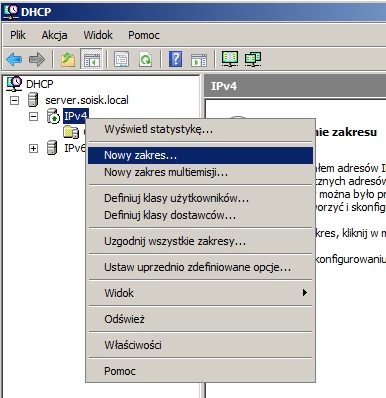Image resolution: width=386 pixels, height=398 pixels.
Task: Choose Ustaw uprzednio zdefiniowane opcje… entry
Action: coord(200,267)
